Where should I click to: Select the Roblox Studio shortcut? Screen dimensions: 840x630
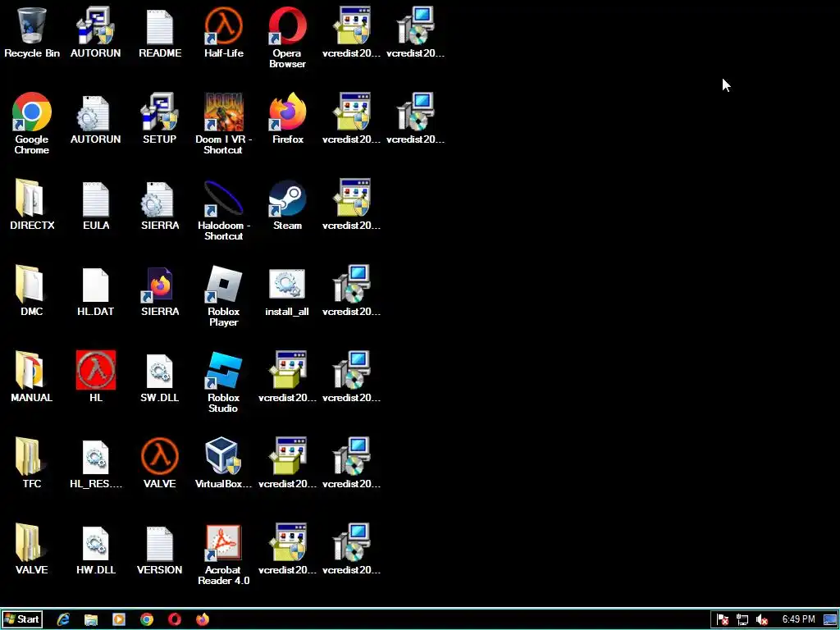[223, 382]
